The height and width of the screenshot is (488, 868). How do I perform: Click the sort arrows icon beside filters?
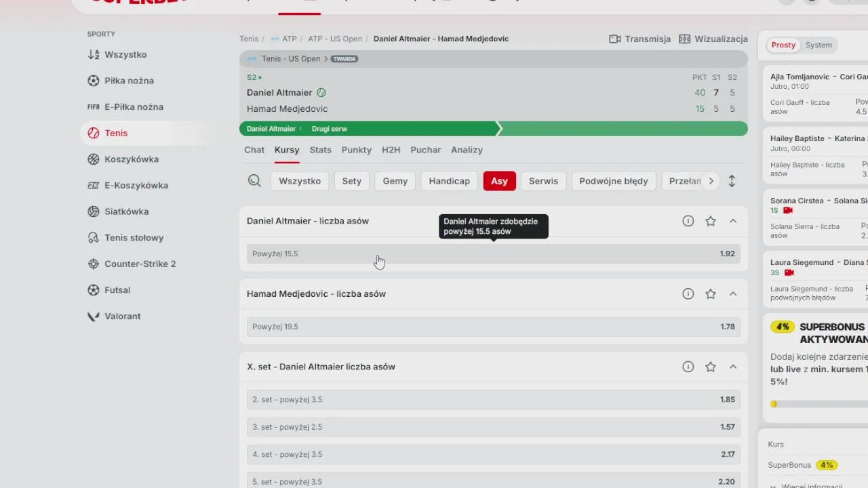(732, 181)
